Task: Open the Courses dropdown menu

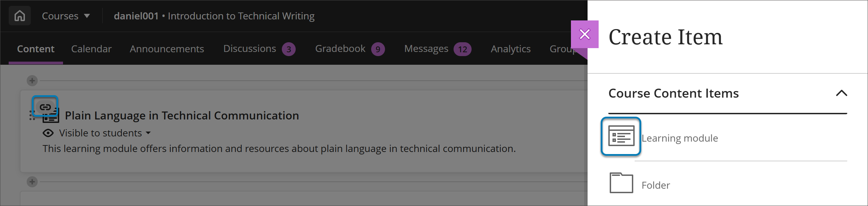Action: [x=66, y=16]
